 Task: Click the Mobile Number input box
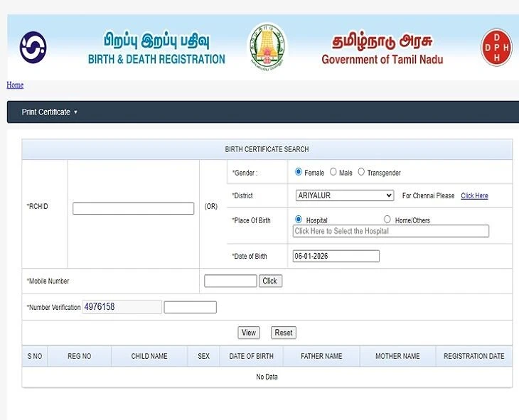click(230, 281)
